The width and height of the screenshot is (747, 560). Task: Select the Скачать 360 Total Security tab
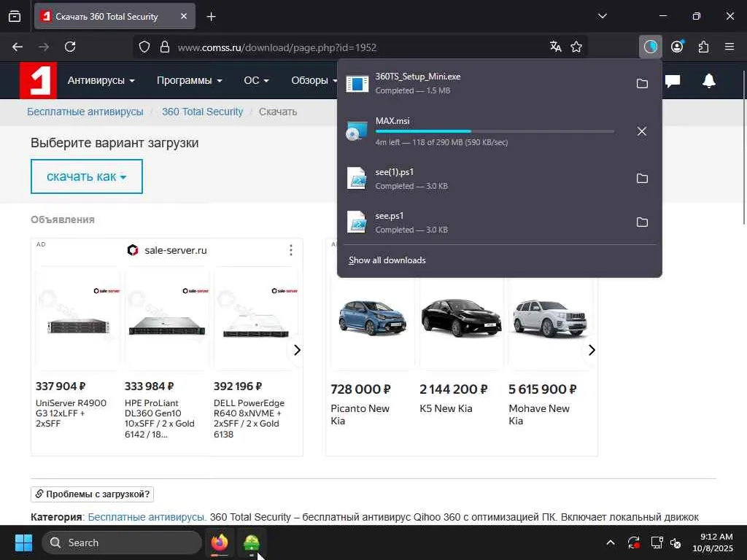tap(115, 16)
